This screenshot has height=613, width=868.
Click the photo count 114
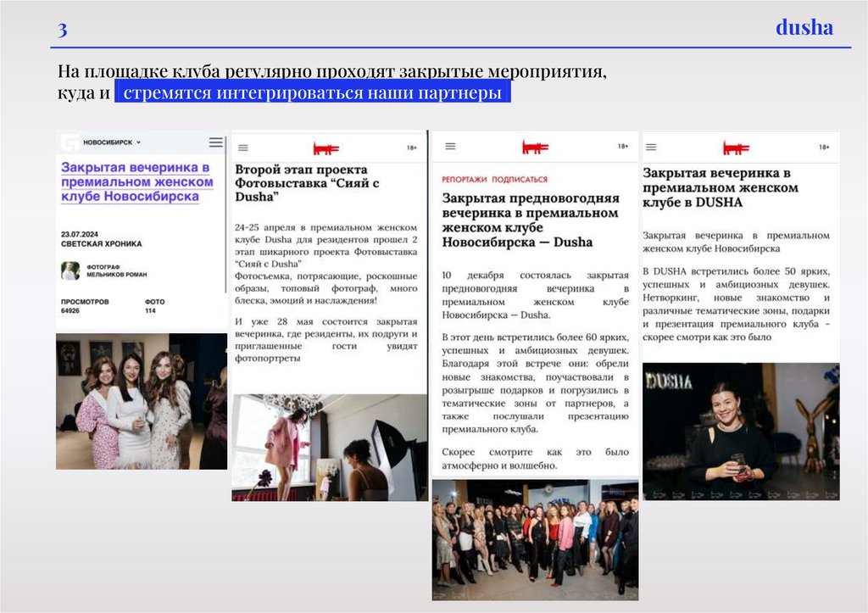click(150, 310)
